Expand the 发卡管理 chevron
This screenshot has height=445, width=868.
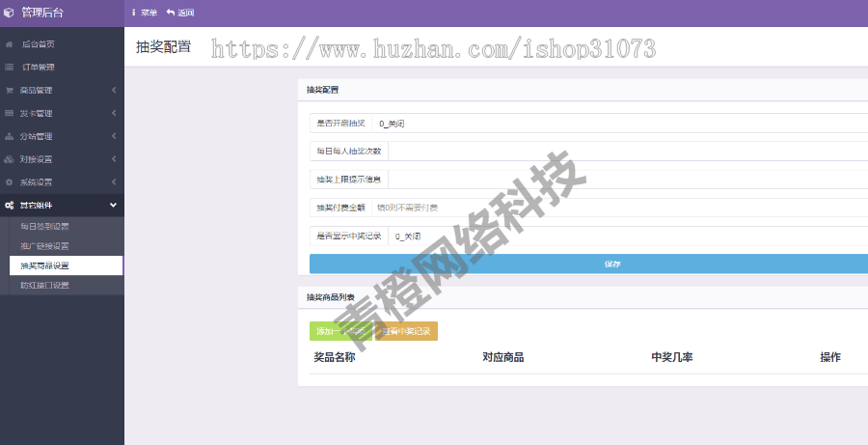114,113
